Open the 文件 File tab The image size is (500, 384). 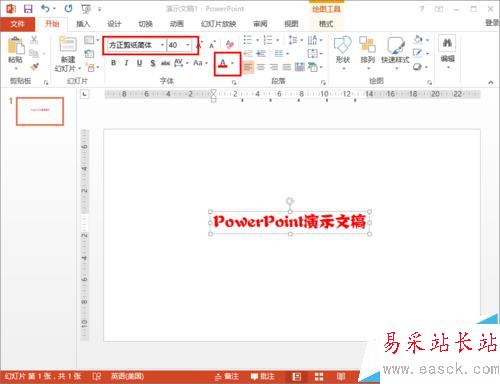pyautogui.click(x=17, y=24)
